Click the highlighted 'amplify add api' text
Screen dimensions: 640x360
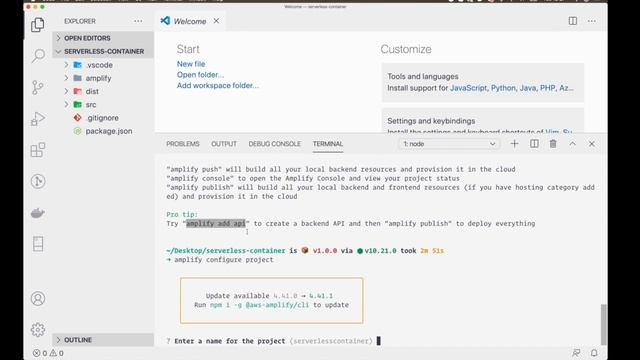tap(216, 223)
